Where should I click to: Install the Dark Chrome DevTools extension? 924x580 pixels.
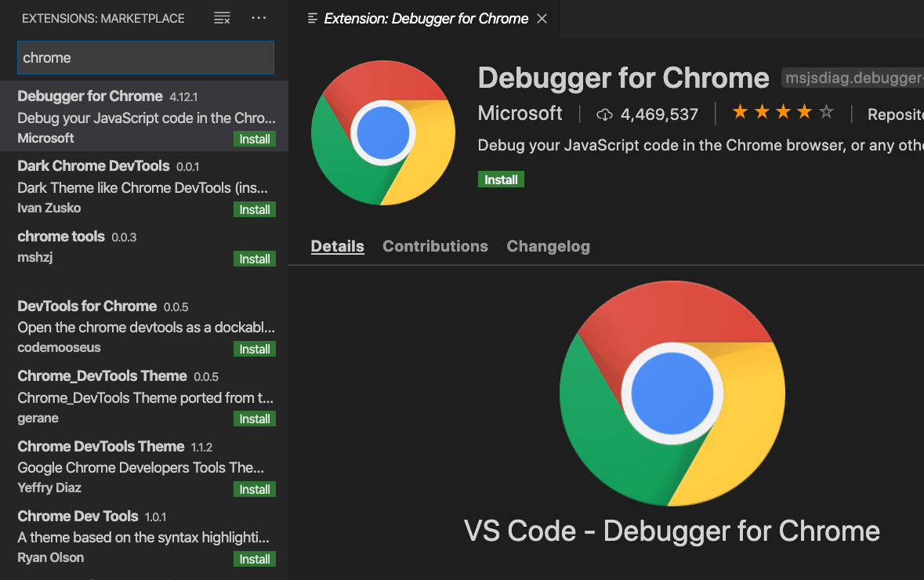click(x=255, y=209)
